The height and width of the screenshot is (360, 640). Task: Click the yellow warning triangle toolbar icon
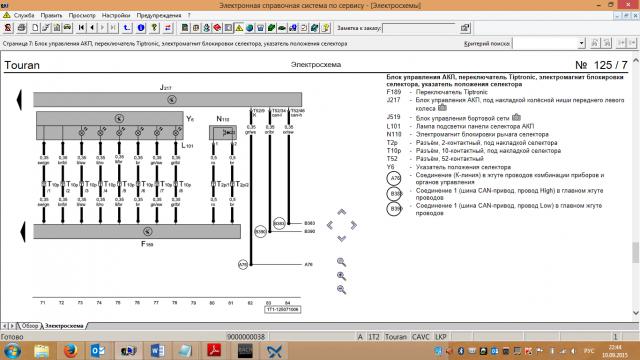[x=239, y=28]
